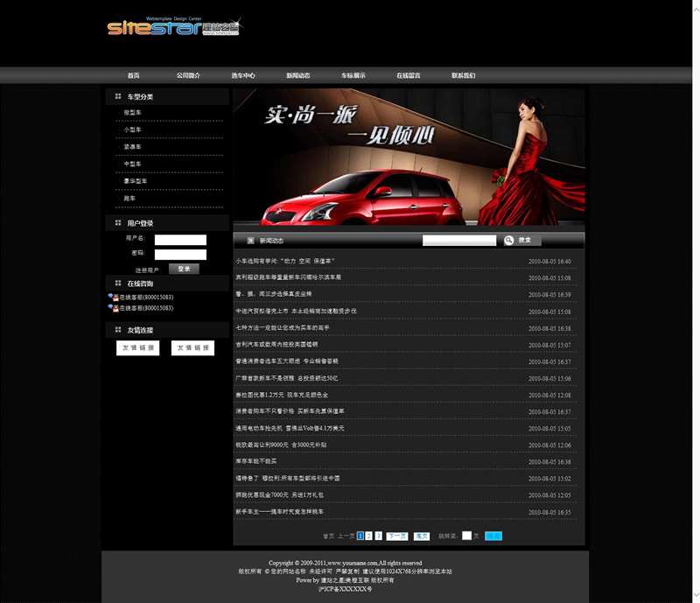Select the 跑车 category in the sidebar
Viewport: 700px width, 603px height.
[x=130, y=199]
